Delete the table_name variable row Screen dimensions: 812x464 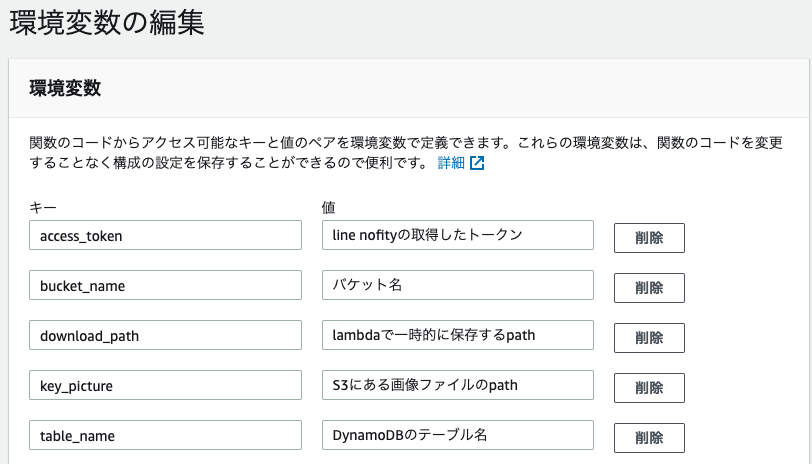click(649, 438)
